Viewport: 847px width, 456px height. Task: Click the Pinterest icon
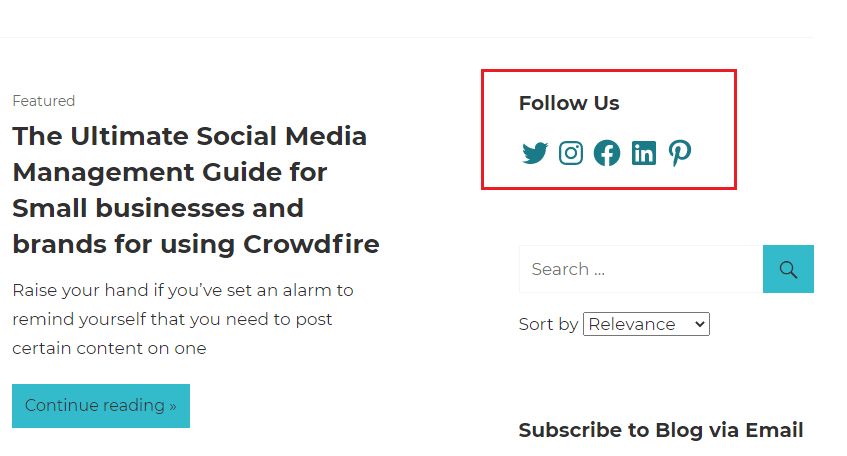coord(680,153)
